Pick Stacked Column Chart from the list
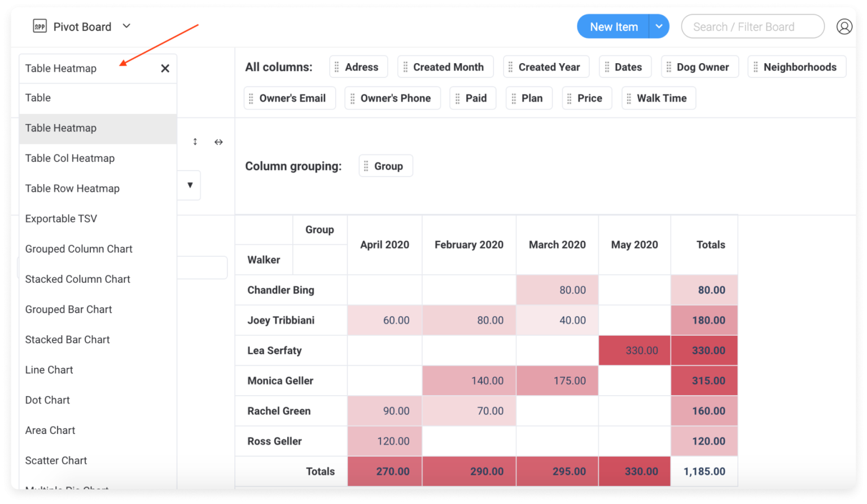 [78, 279]
